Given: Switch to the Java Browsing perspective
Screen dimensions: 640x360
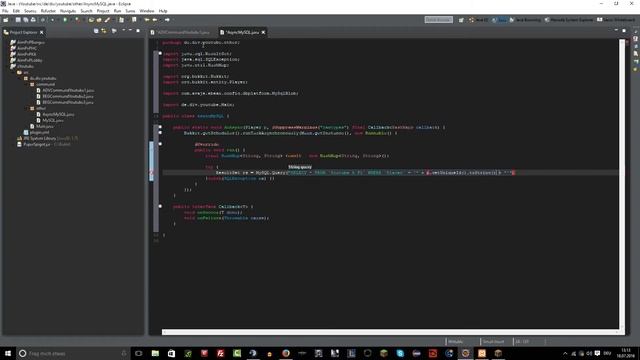Looking at the screenshot, I should click(x=525, y=20).
